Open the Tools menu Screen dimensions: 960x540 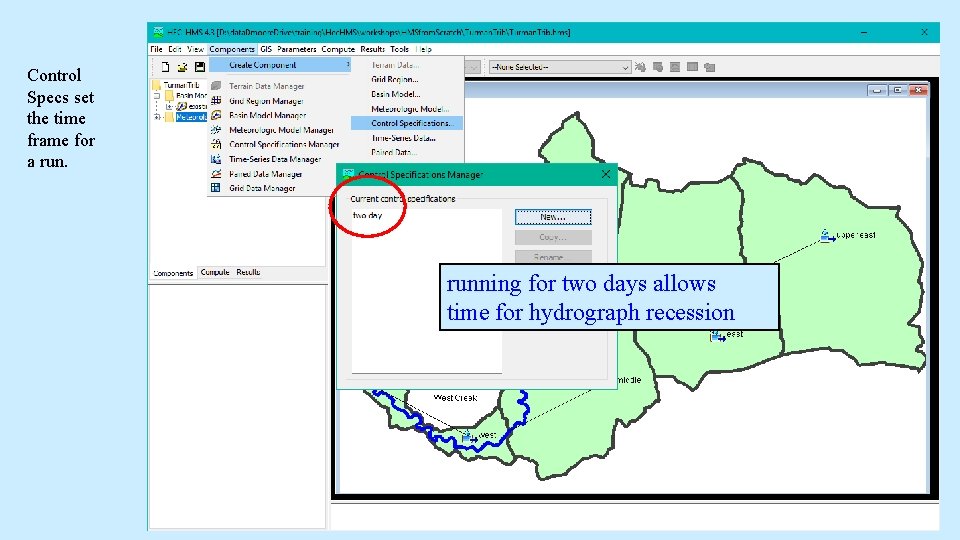(399, 49)
